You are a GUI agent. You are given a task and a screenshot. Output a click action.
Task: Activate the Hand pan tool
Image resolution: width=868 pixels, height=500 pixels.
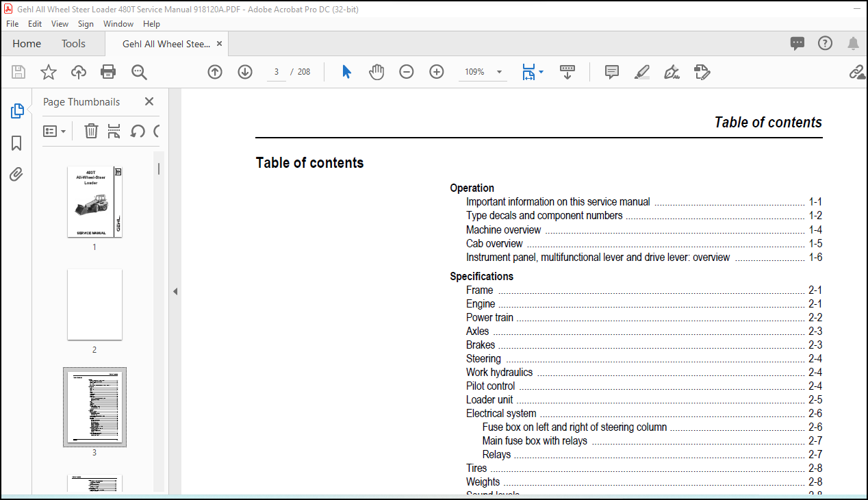(376, 72)
